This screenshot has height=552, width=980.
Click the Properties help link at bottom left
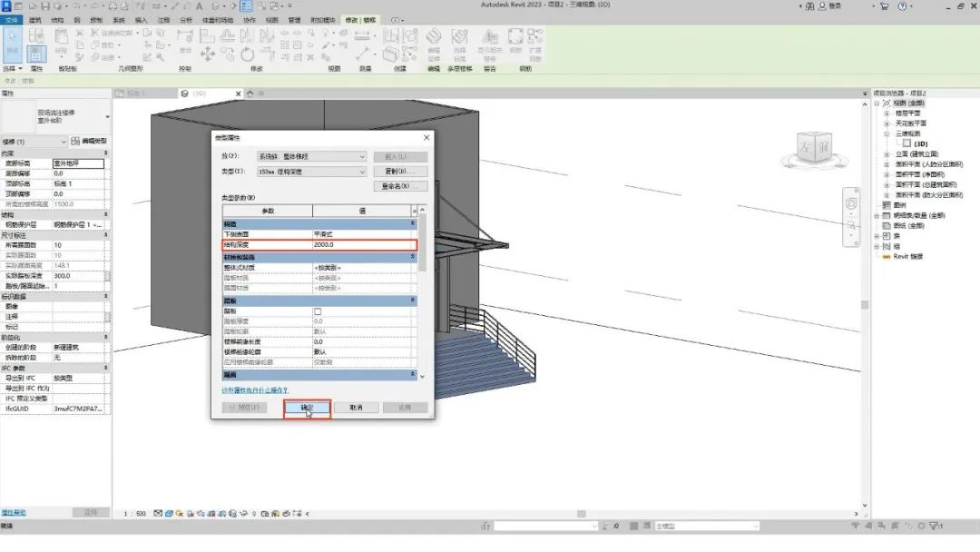click(14, 513)
